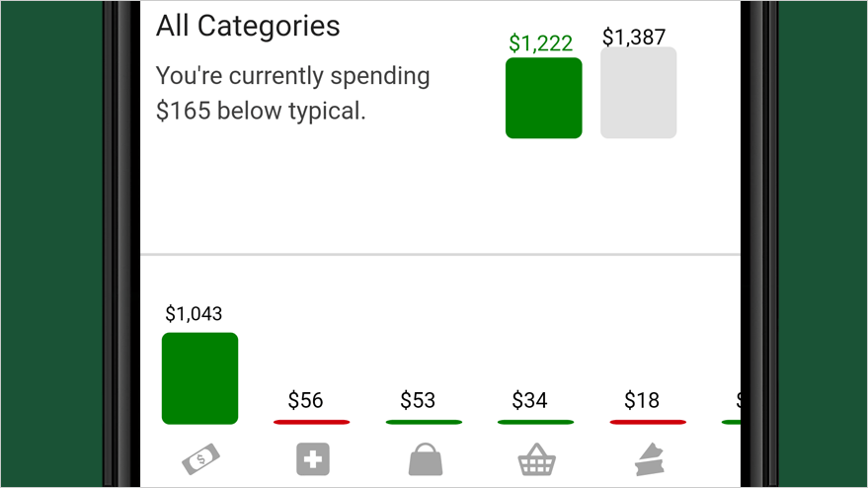The width and height of the screenshot is (868, 488).
Task: Click the red bar under $56
Action: (312, 422)
